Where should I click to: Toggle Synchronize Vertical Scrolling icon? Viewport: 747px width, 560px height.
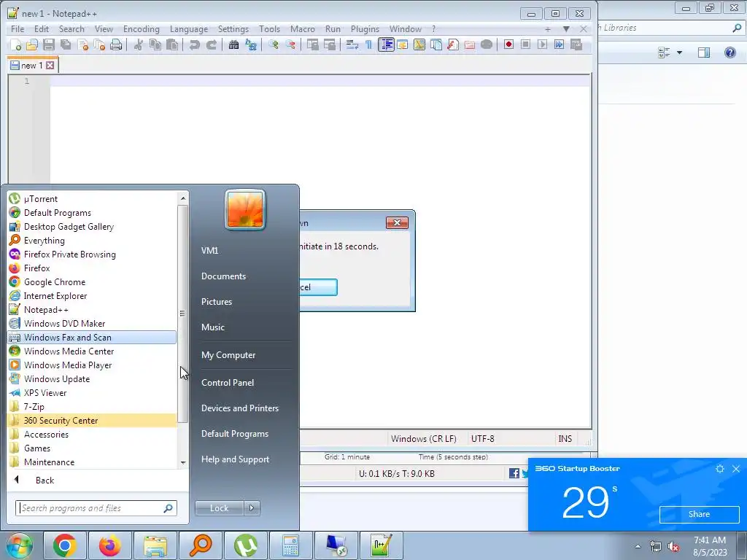313,44
